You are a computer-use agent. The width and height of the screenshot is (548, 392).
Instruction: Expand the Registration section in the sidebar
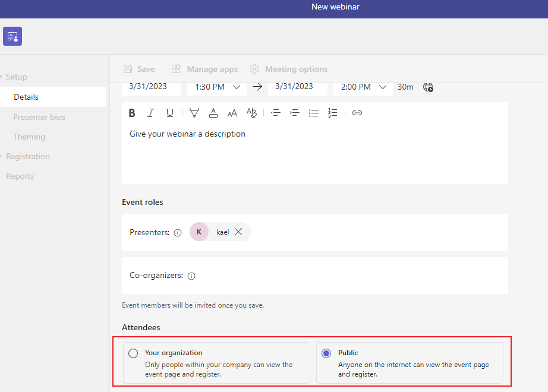click(x=28, y=156)
